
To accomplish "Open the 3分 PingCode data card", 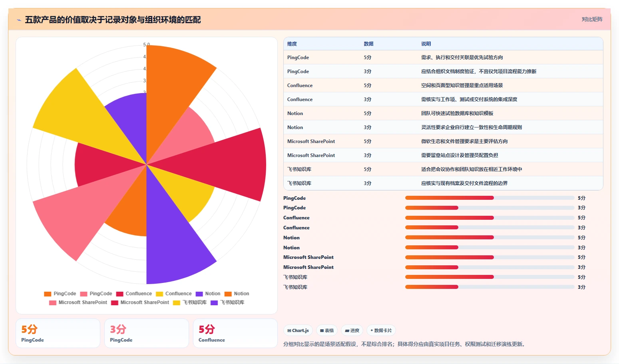I will [x=147, y=333].
